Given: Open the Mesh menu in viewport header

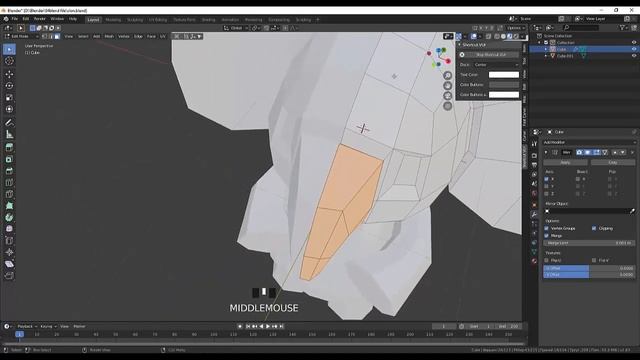Looking at the screenshot, I should (109, 36).
